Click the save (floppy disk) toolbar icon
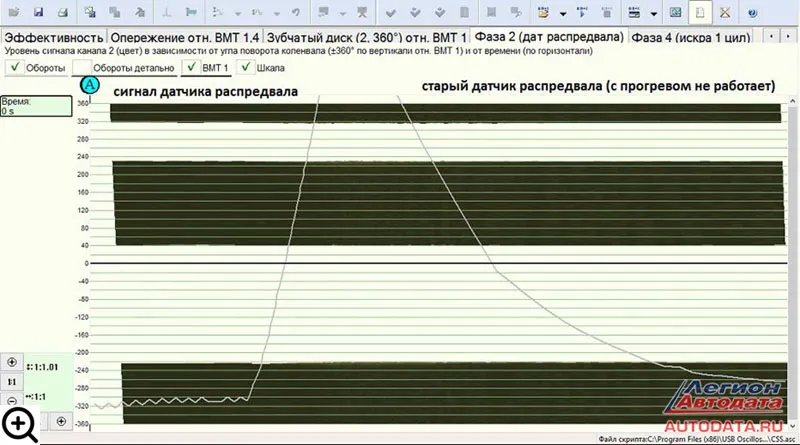Image resolution: width=800 pixels, height=445 pixels. 38,13
